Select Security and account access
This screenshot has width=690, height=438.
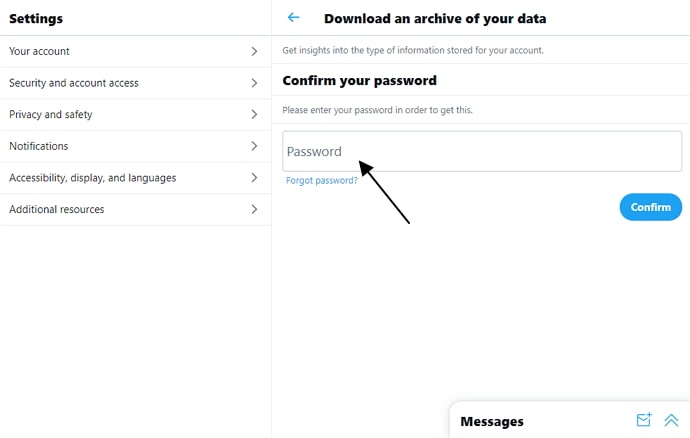(74, 83)
